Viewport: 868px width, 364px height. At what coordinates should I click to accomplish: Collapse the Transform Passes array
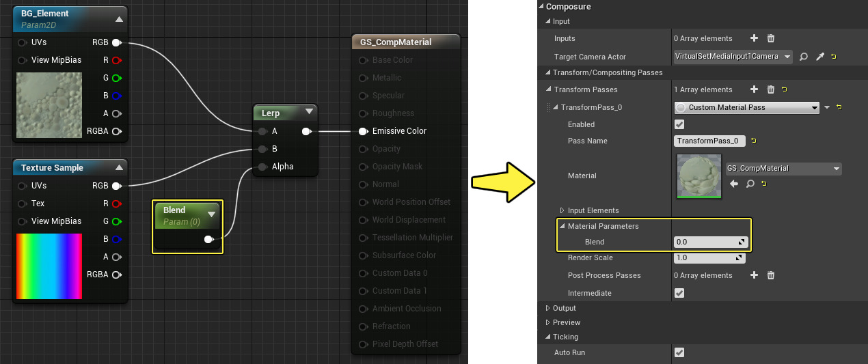(x=549, y=89)
